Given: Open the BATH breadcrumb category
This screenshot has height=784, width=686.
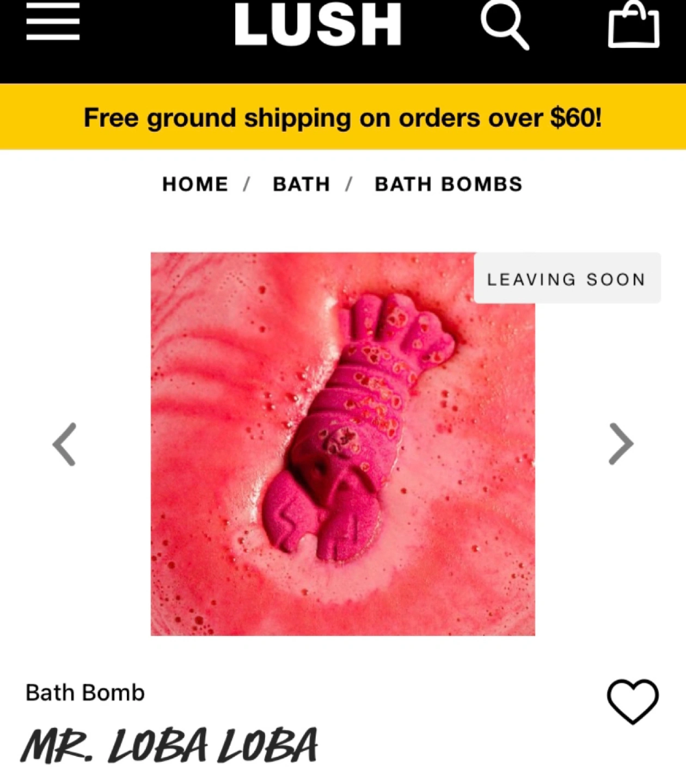Looking at the screenshot, I should (301, 184).
